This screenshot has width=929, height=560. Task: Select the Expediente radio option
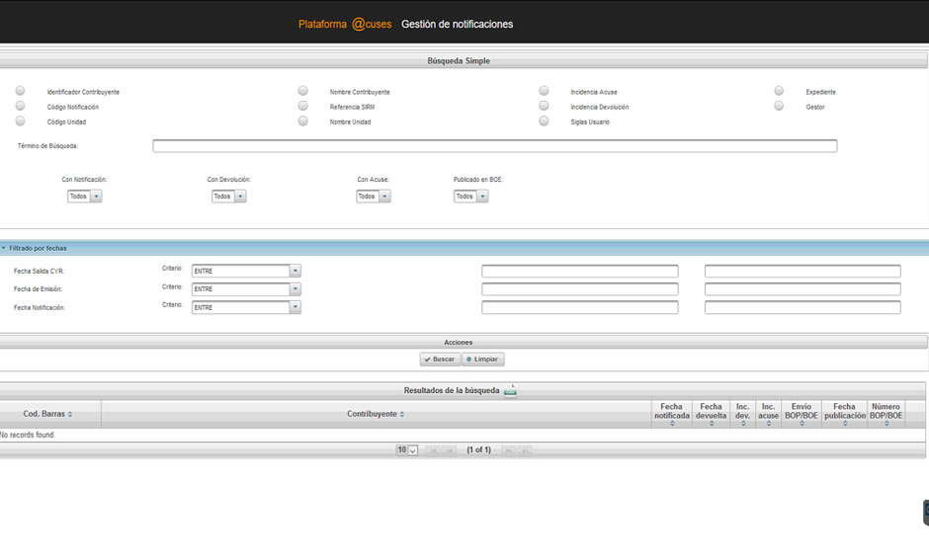click(779, 92)
